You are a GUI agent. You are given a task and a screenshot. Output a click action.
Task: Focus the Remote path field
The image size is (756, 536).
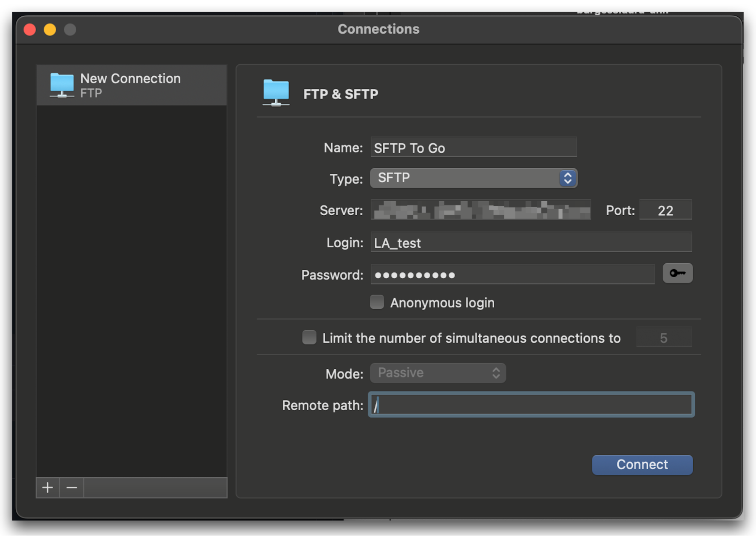pyautogui.click(x=529, y=405)
